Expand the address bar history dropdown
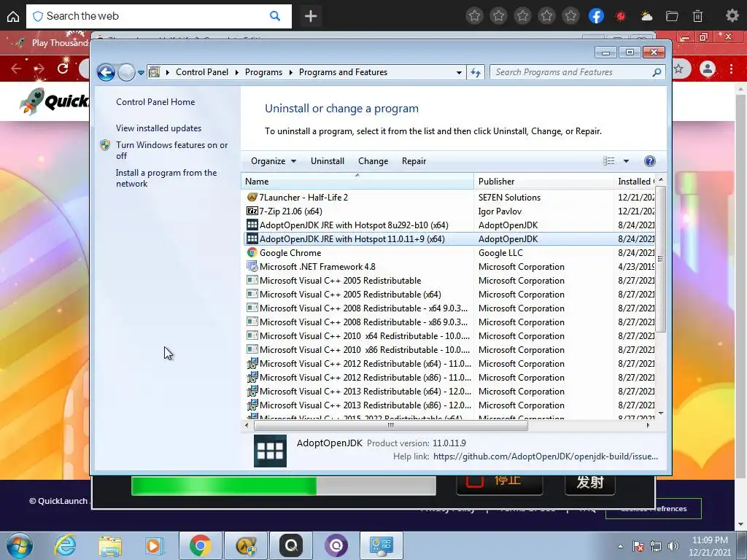747x560 pixels. click(x=459, y=72)
